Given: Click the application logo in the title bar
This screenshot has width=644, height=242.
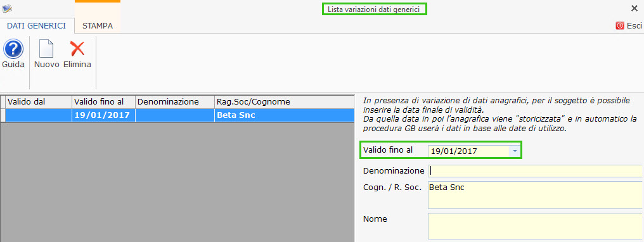Looking at the screenshot, I should [7, 8].
